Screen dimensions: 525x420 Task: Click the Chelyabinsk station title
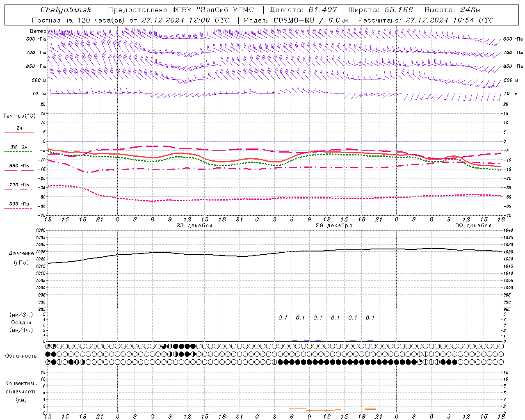coord(66,10)
